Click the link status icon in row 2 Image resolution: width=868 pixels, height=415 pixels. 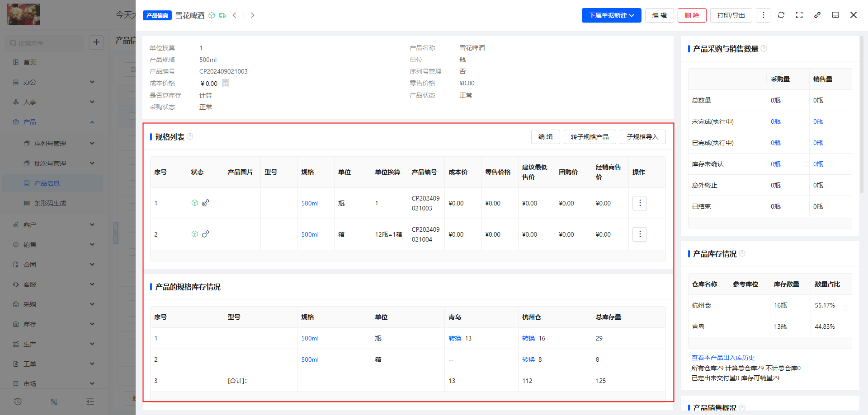coord(205,234)
